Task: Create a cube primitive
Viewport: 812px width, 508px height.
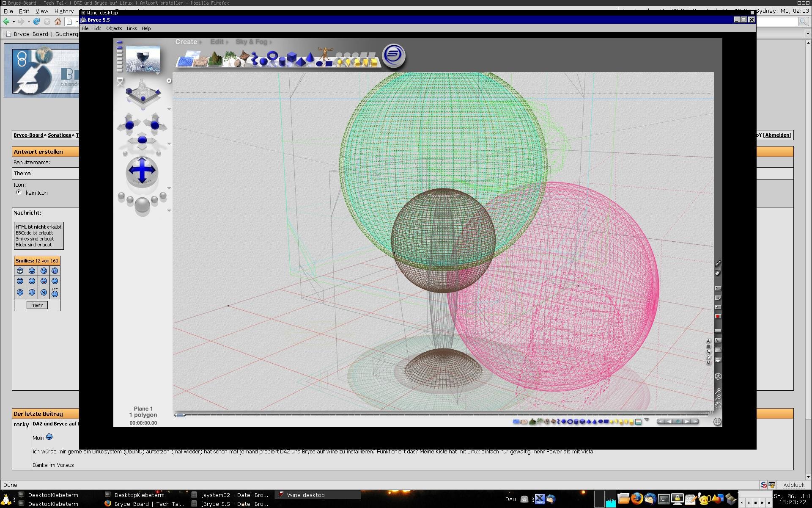Action: tap(291, 57)
